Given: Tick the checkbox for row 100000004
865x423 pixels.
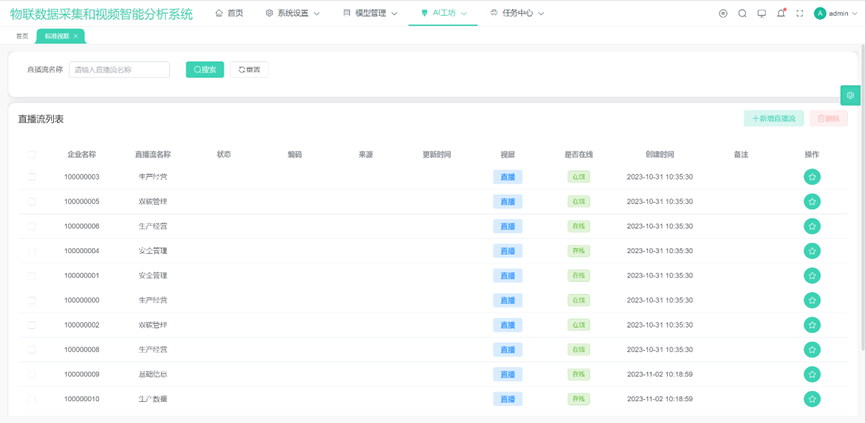Looking at the screenshot, I should point(31,251).
